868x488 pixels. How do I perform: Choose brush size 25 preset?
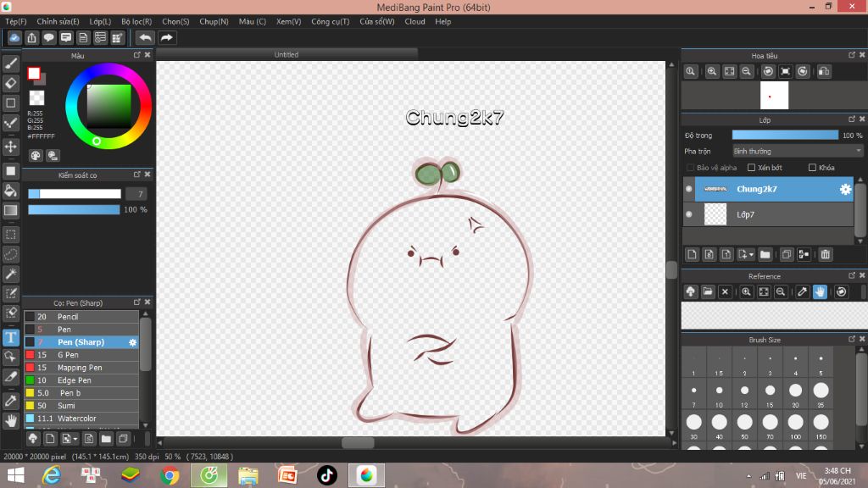pyautogui.click(x=821, y=393)
